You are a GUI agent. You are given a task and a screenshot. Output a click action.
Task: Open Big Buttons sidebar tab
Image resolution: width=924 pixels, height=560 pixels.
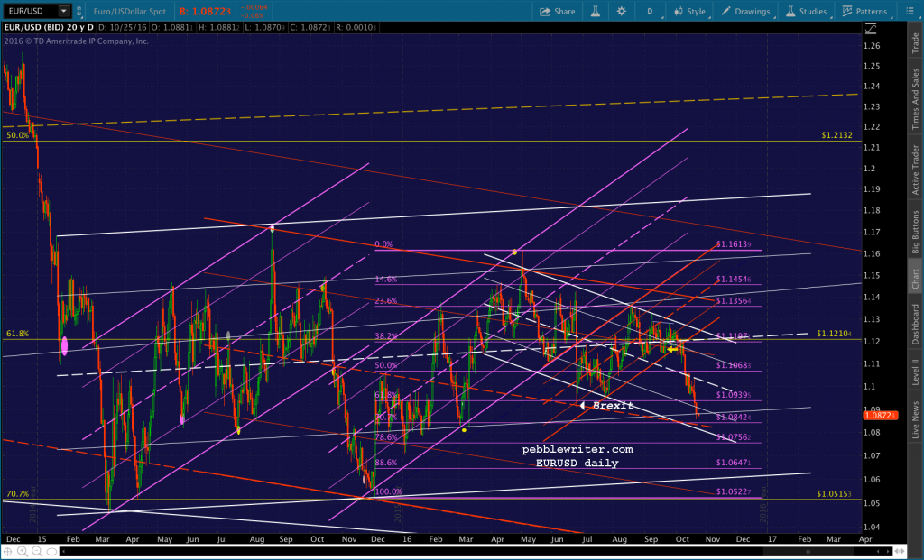pyautogui.click(x=916, y=232)
